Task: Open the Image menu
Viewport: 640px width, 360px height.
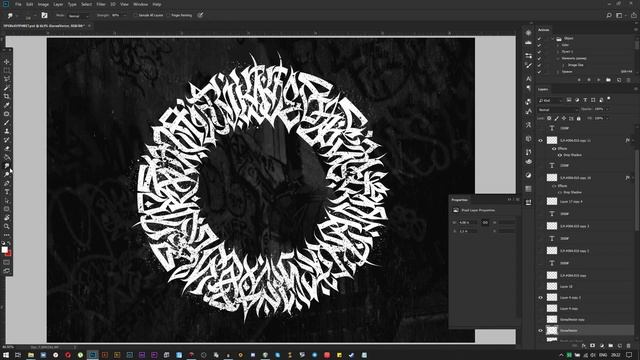Action: 43,4
